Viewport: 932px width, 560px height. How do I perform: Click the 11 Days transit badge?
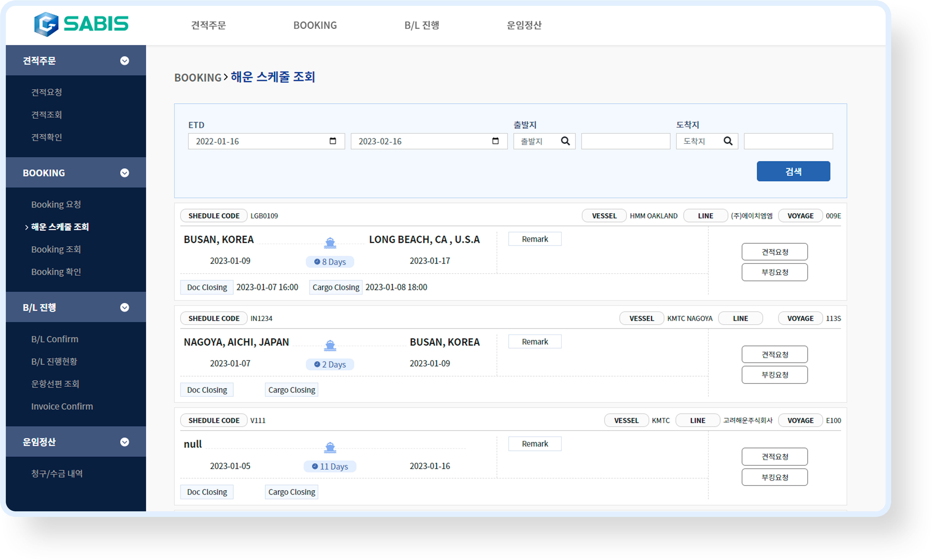tap(330, 466)
